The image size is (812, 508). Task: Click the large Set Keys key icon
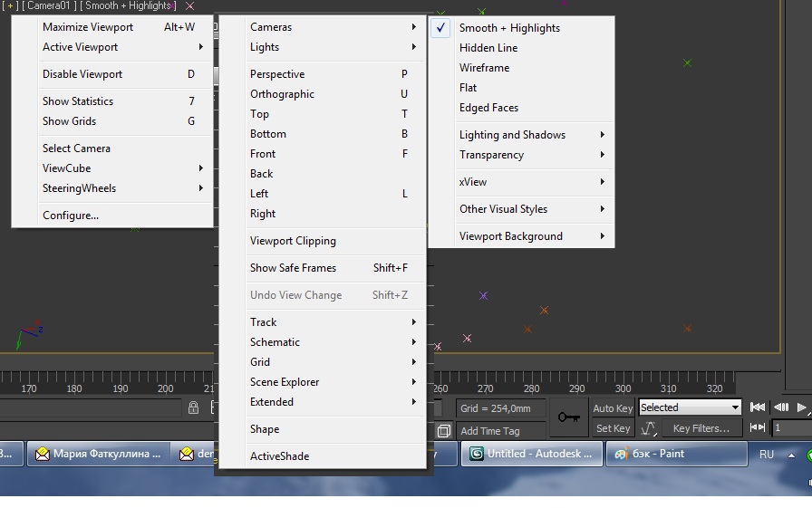pos(568,417)
